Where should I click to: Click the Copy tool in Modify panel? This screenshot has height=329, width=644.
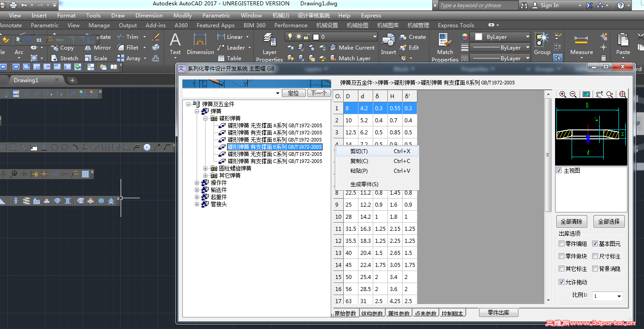click(63, 48)
